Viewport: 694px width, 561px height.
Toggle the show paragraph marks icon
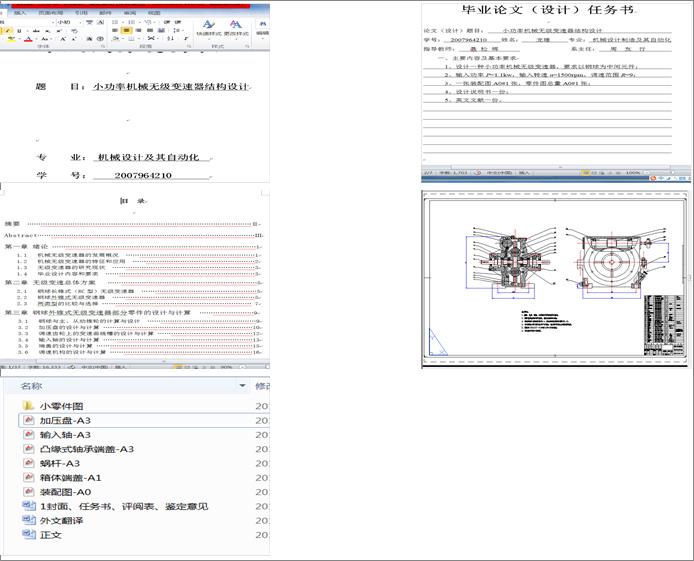(186, 38)
